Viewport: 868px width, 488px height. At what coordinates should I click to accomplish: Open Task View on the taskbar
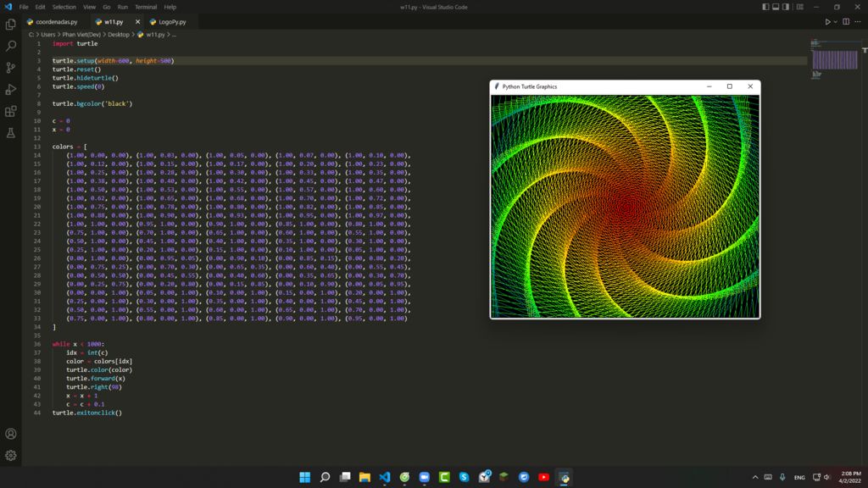coord(345,477)
